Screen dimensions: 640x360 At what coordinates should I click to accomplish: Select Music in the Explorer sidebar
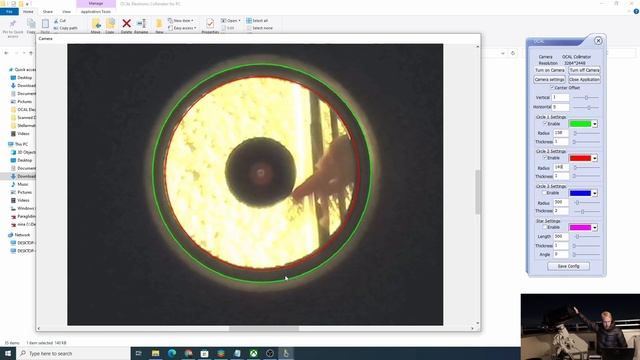coord(20,184)
